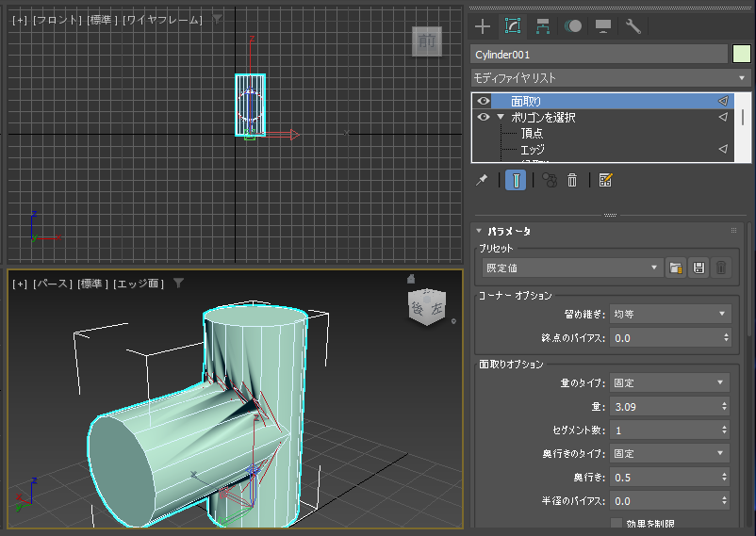Open the パース view label menu
The image size is (756, 536).
coord(53,284)
